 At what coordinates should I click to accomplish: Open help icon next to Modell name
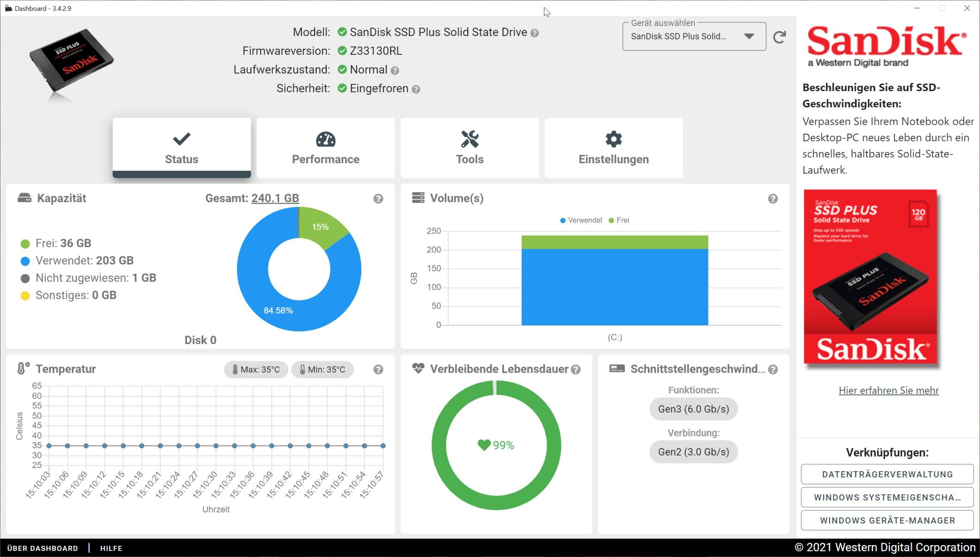click(x=535, y=33)
